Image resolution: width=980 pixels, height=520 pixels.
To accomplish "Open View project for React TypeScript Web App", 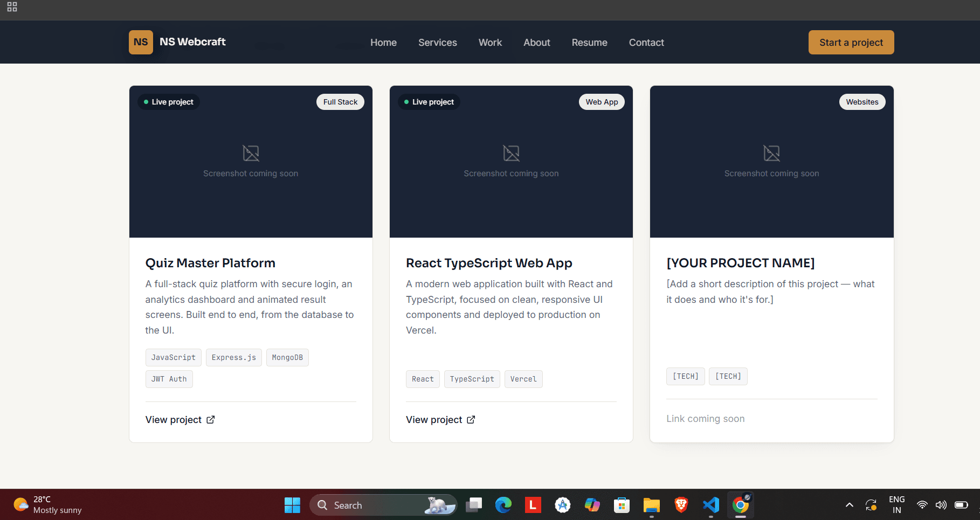I will (440, 420).
